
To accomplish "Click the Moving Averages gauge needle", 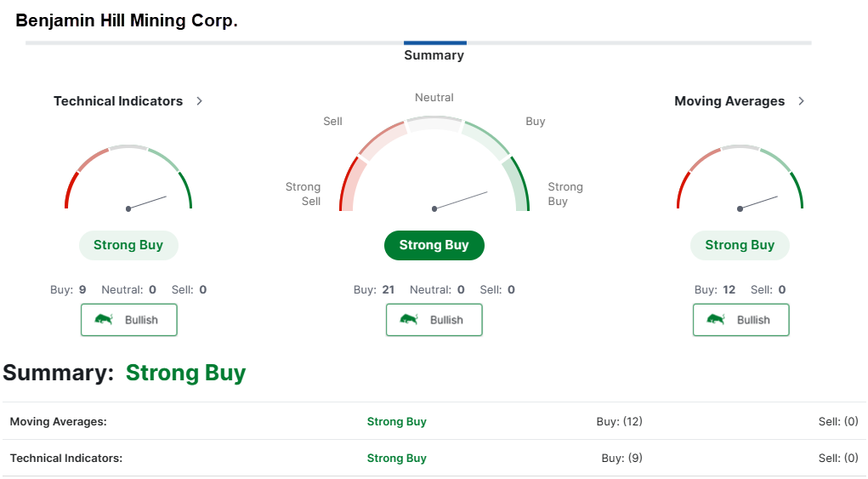I will point(759,202).
